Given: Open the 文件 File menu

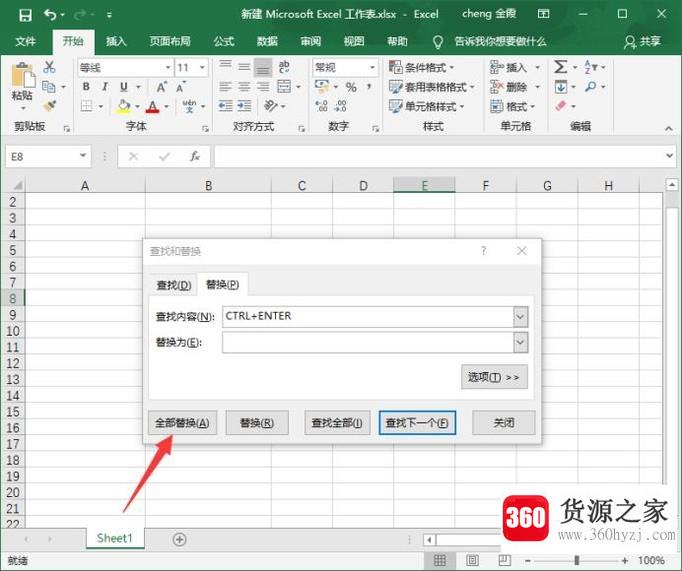Looking at the screenshot, I should pos(26,41).
